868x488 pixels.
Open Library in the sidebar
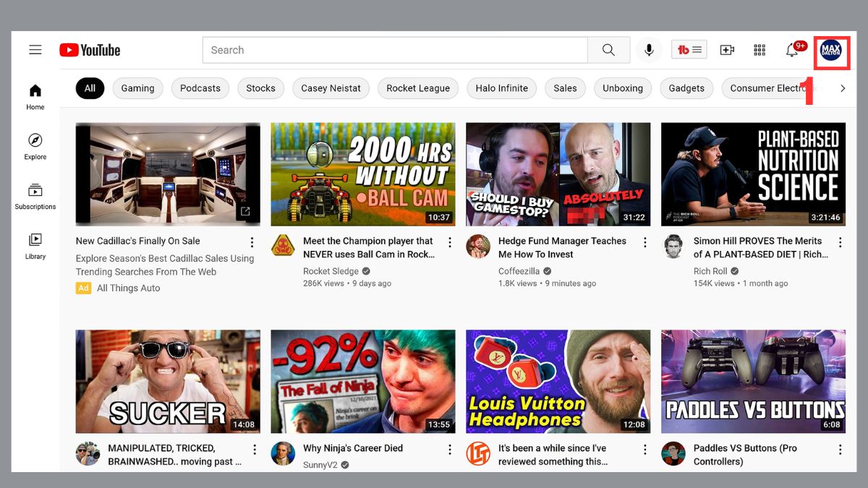point(35,246)
